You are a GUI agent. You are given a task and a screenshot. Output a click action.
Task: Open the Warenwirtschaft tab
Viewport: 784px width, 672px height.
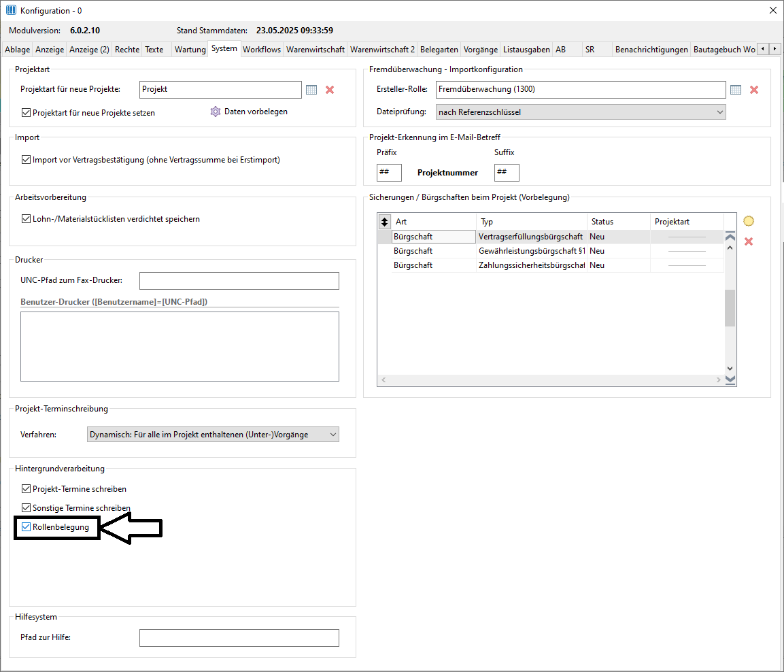click(x=316, y=50)
